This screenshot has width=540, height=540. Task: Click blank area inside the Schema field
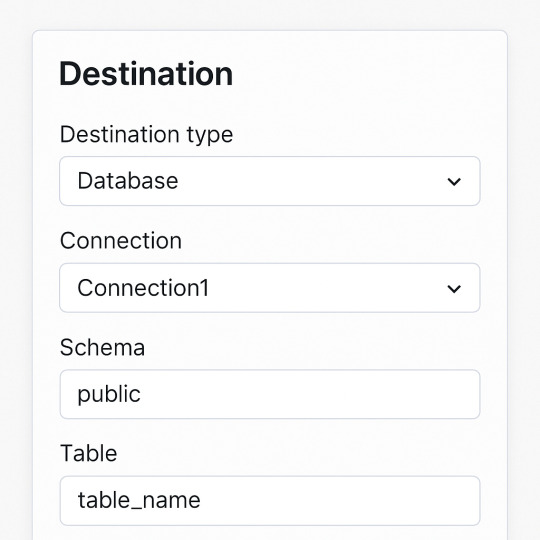point(310,394)
